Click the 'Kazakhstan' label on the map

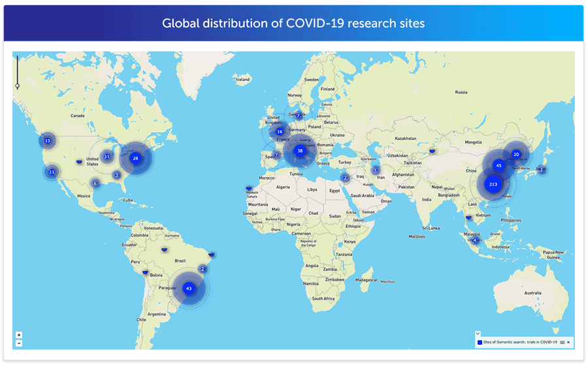click(x=405, y=138)
